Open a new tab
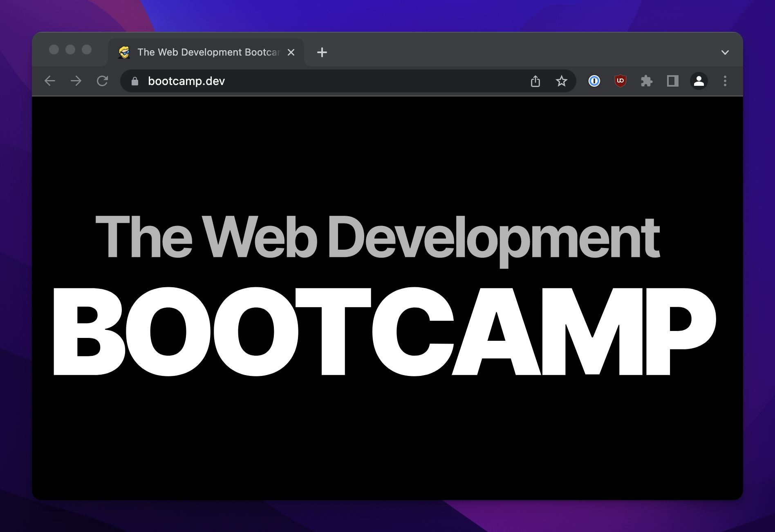The width and height of the screenshot is (775, 532). [x=322, y=52]
